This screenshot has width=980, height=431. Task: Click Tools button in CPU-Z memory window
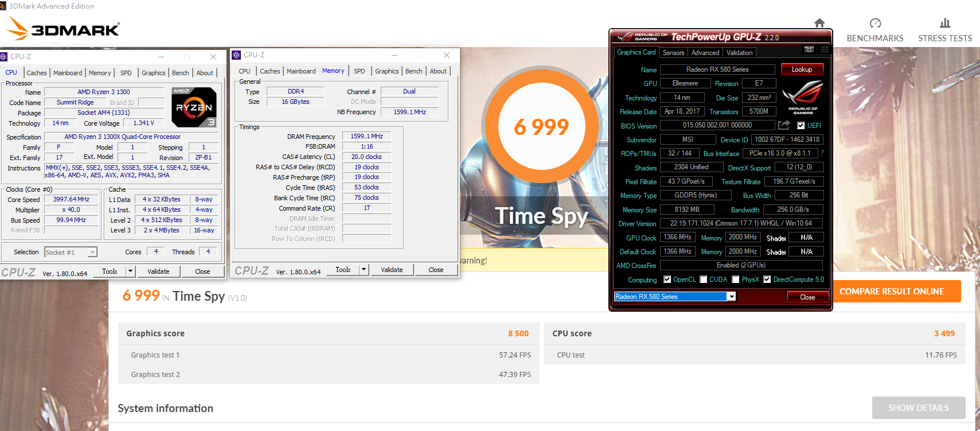click(x=343, y=270)
